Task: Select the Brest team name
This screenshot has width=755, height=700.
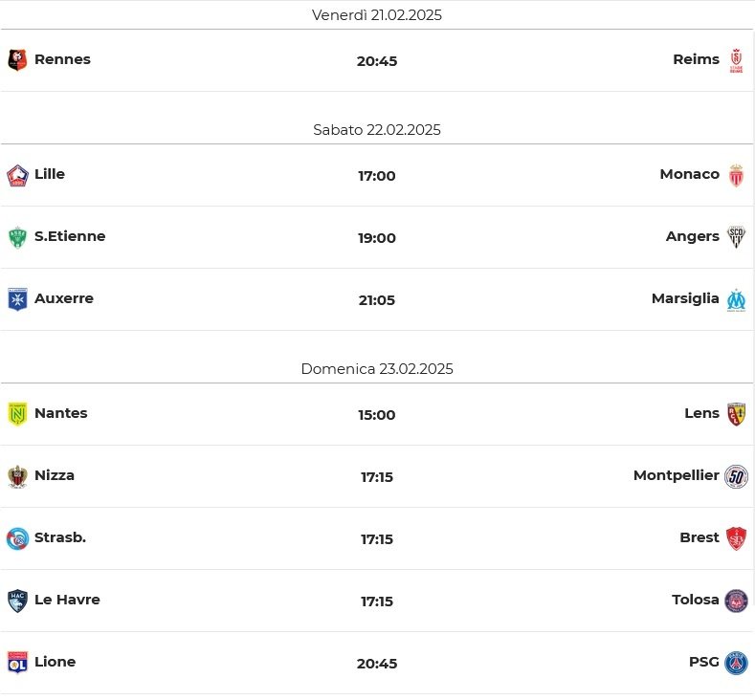Action: pos(699,537)
